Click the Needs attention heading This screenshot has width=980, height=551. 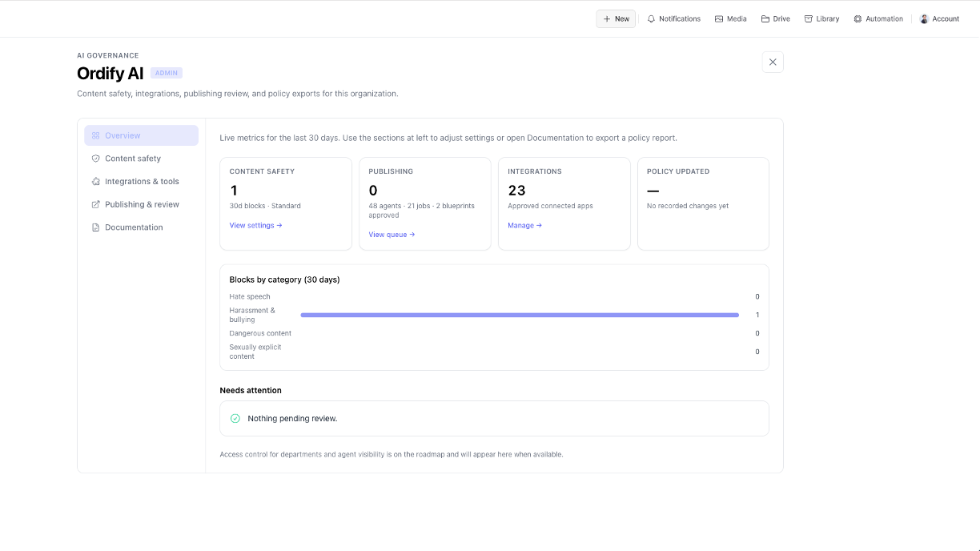coord(251,390)
